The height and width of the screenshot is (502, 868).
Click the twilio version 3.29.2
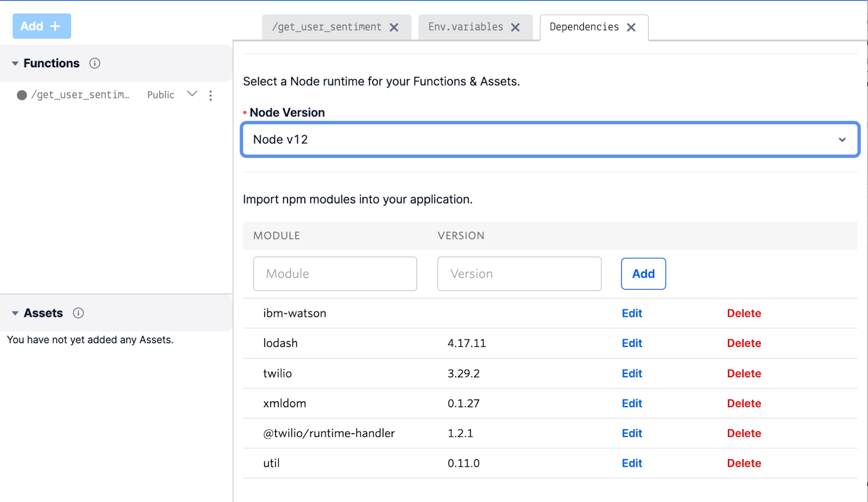pos(463,374)
